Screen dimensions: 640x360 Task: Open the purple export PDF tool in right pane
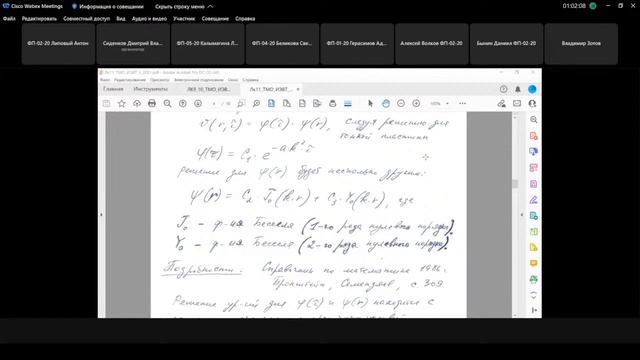click(x=533, y=184)
